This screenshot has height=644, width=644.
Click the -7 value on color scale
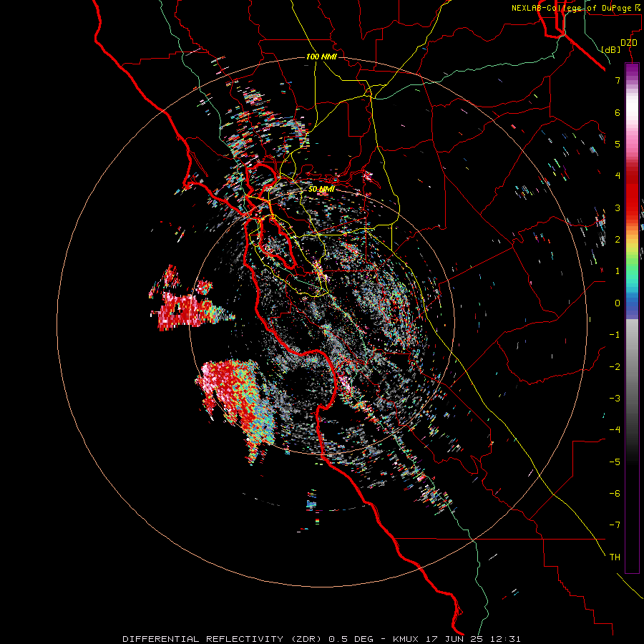(615, 525)
